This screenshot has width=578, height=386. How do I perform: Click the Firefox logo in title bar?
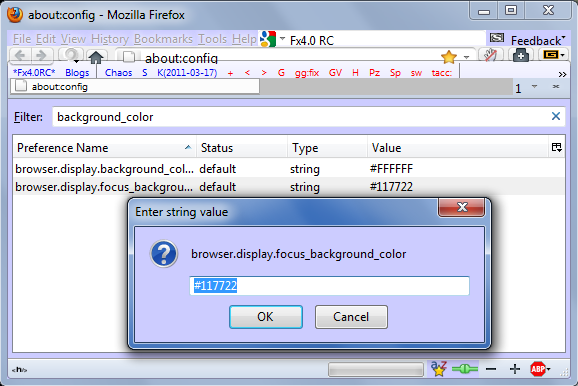pos(15,15)
